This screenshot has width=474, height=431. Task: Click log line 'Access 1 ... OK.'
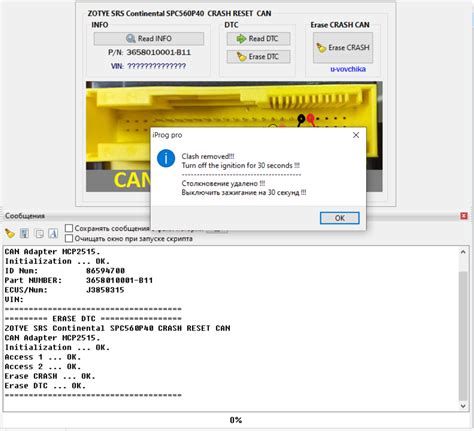pyautogui.click(x=43, y=357)
